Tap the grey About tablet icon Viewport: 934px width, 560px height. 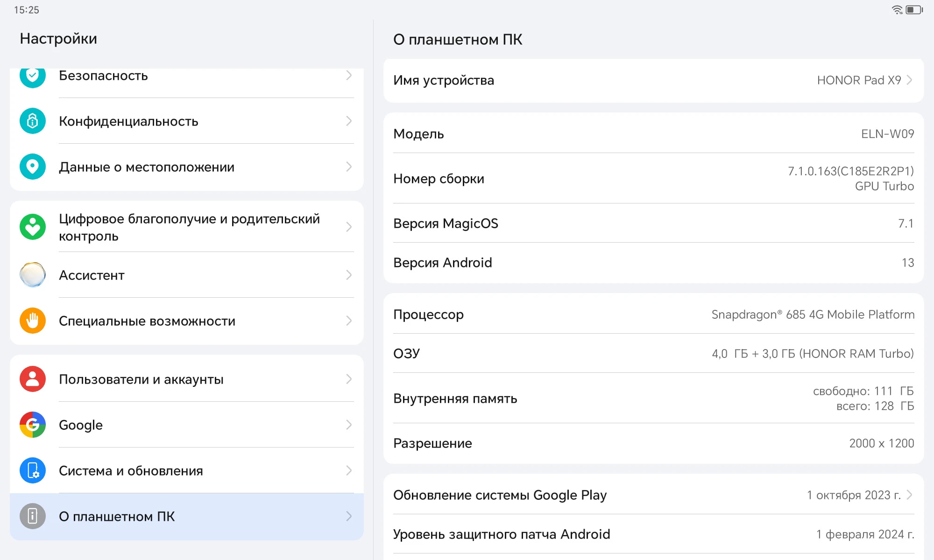click(32, 516)
